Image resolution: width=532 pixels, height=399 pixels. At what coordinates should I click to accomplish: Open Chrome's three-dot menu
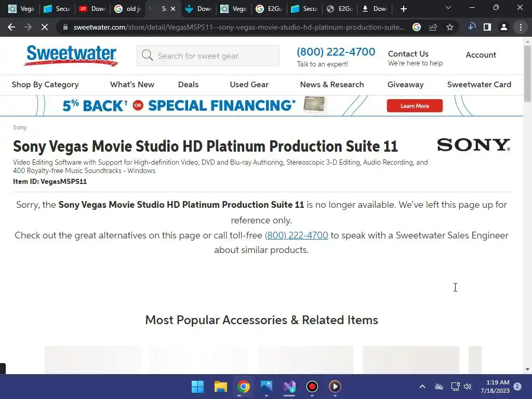pos(521,27)
